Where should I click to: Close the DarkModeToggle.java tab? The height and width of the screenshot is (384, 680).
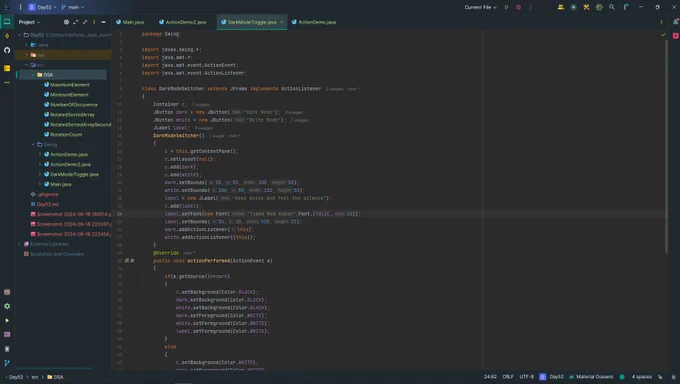tap(281, 22)
